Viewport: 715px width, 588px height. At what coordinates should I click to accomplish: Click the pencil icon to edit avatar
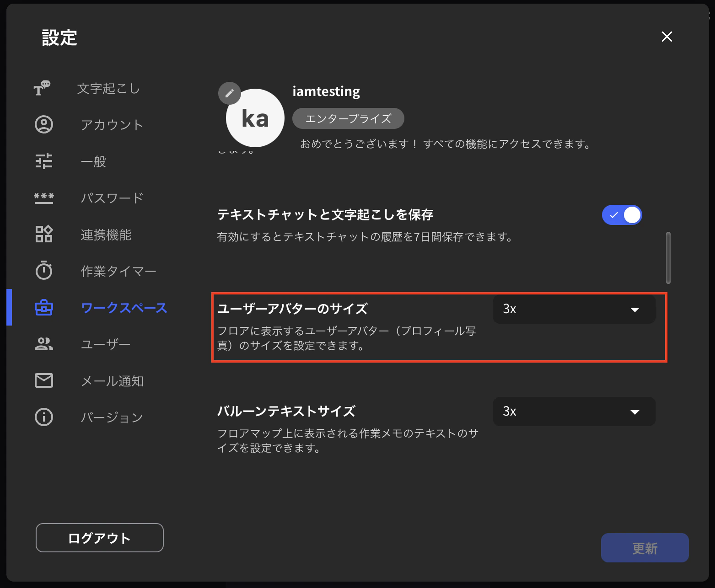(229, 93)
